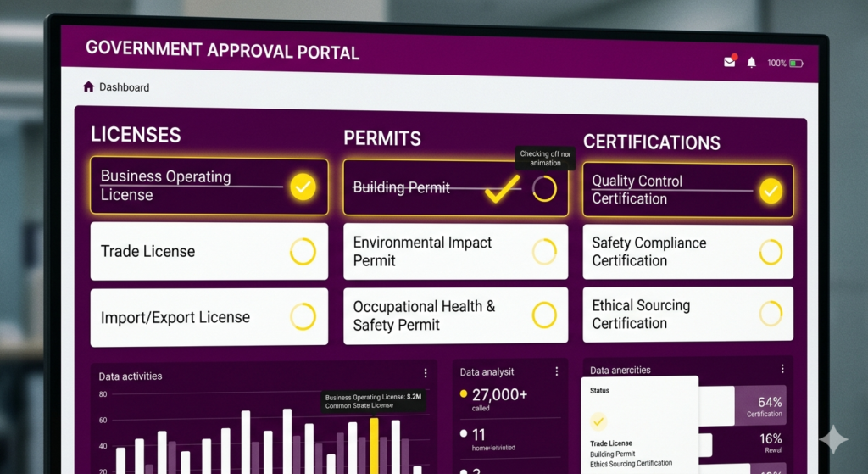Click the large Building Permit checkmark

point(502,189)
